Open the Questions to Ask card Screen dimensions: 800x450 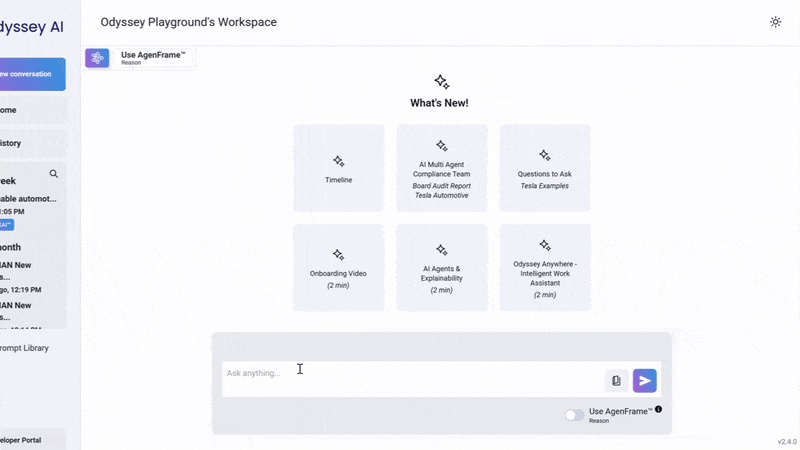pos(545,168)
